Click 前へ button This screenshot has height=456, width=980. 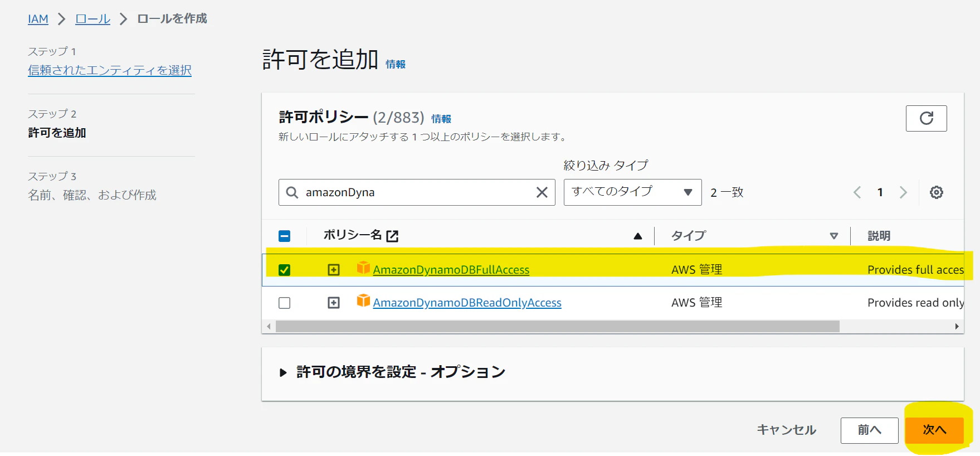pyautogui.click(x=869, y=430)
